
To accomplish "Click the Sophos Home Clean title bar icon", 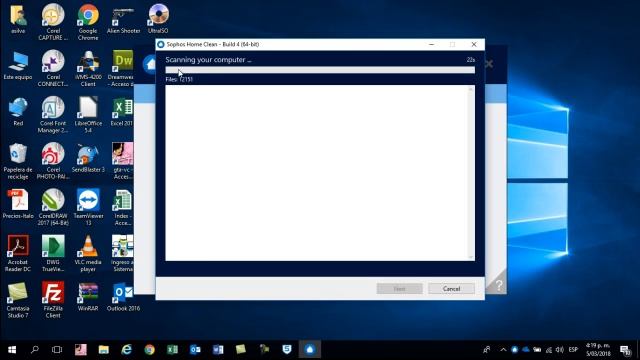I will (161, 44).
